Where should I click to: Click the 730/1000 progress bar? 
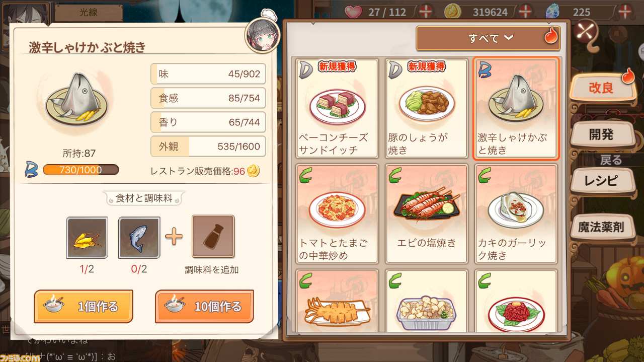pos(81,170)
